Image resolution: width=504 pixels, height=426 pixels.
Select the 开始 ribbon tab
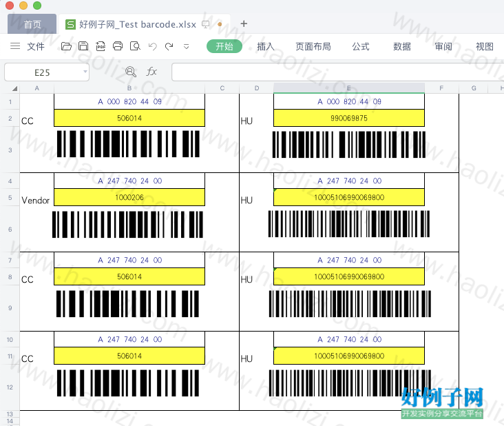[224, 46]
